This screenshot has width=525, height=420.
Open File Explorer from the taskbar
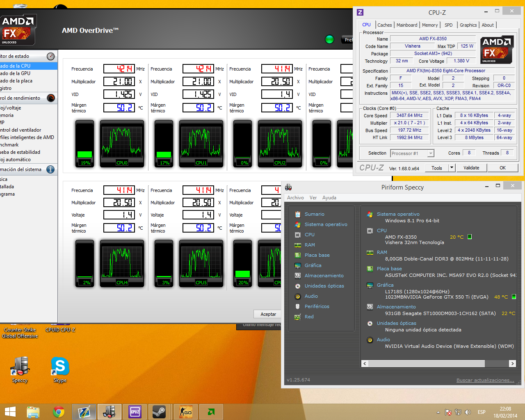[x=33, y=412]
